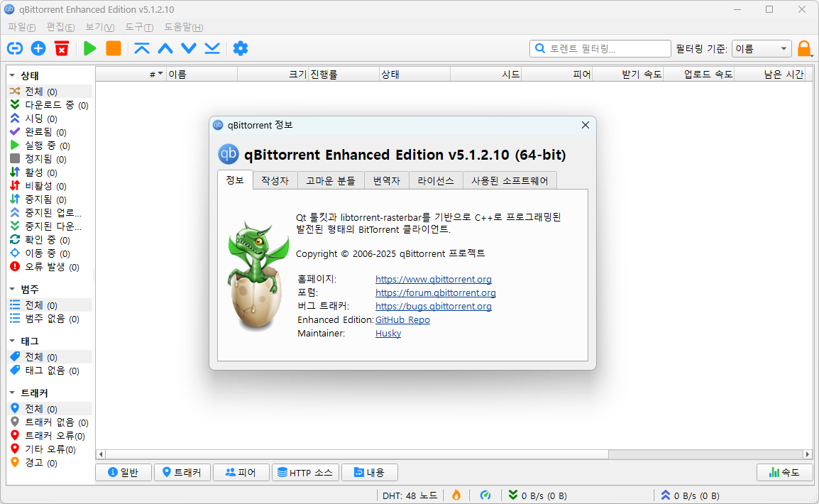Click the 트래커 bottom panel button
819x504 pixels.
point(182,472)
